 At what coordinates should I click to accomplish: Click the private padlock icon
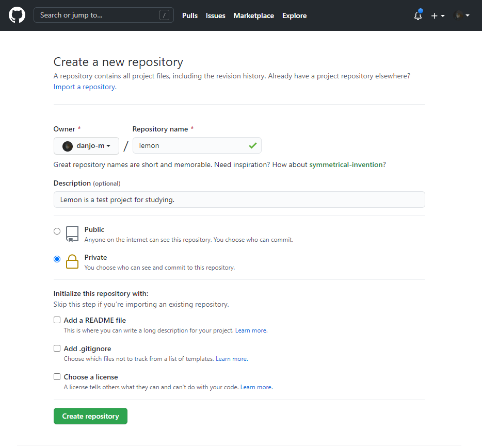(x=72, y=261)
